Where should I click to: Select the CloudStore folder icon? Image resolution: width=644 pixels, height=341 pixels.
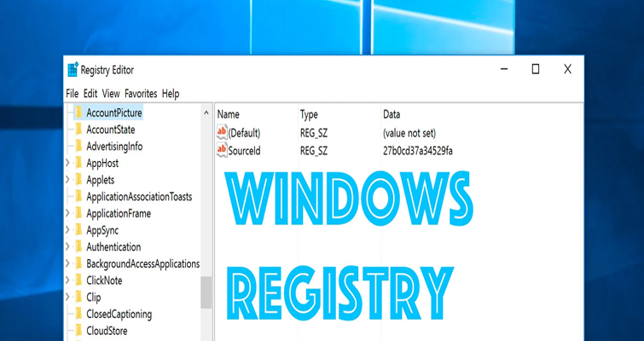78,331
